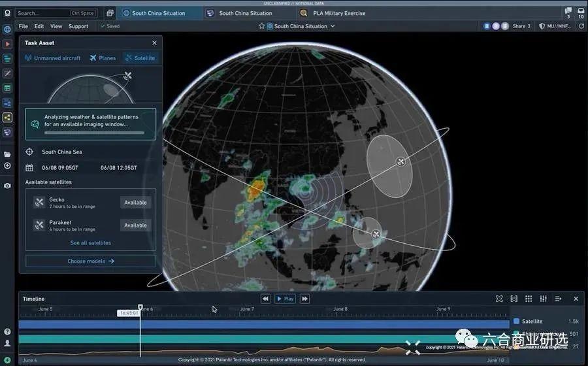This screenshot has width=588, height=366.
Task: Expand South China Situation title dropdown
Action: (x=333, y=26)
